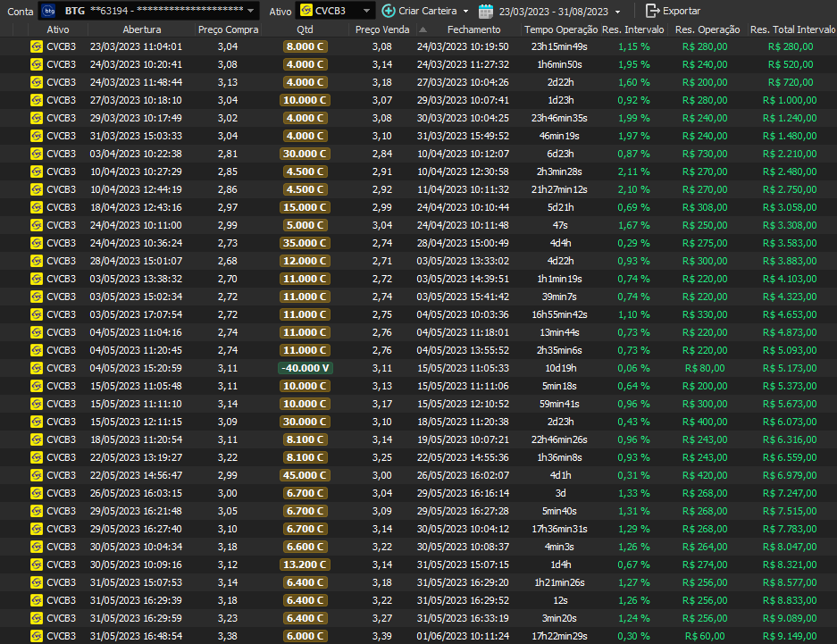The image size is (837, 644).
Task: Click the Exportar button text
Action: coord(681,11)
